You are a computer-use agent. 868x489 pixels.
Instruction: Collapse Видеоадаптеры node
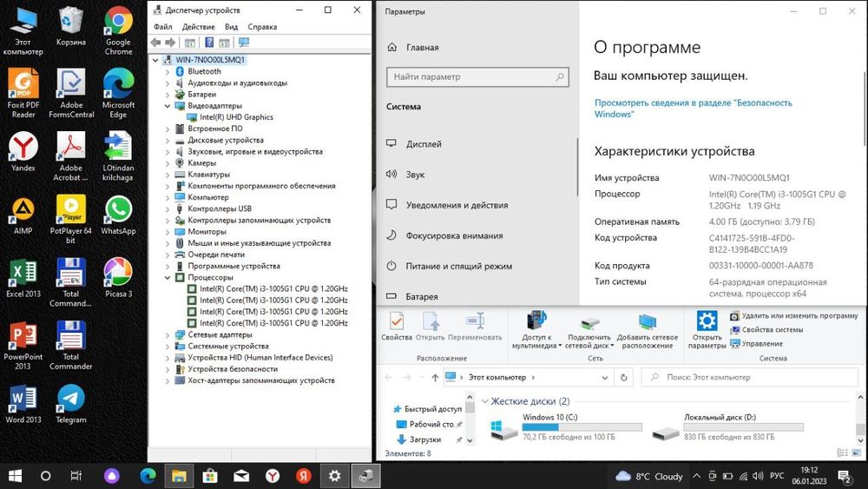(x=168, y=106)
